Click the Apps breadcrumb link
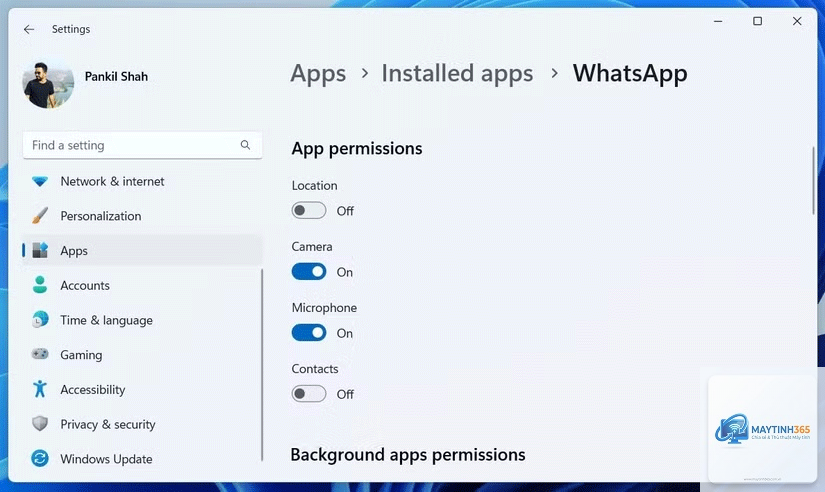Image resolution: width=825 pixels, height=492 pixels. [x=318, y=74]
